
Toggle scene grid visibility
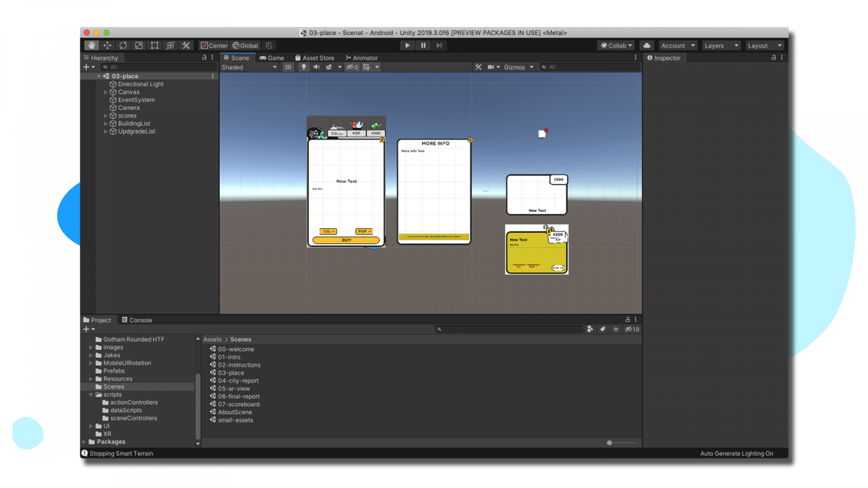pyautogui.click(x=367, y=67)
